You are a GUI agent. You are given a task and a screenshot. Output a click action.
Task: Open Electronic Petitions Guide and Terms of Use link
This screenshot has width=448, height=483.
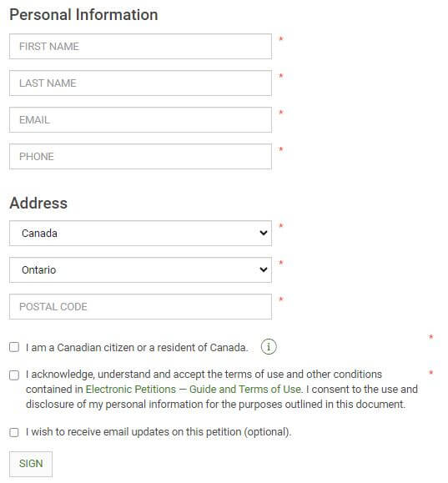[x=194, y=390]
